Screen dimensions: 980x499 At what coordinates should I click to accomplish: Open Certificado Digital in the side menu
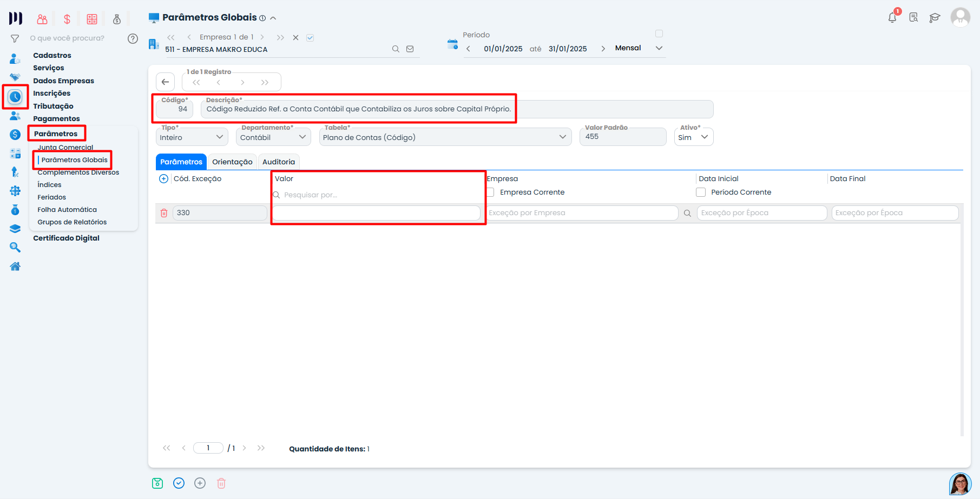[x=66, y=238]
